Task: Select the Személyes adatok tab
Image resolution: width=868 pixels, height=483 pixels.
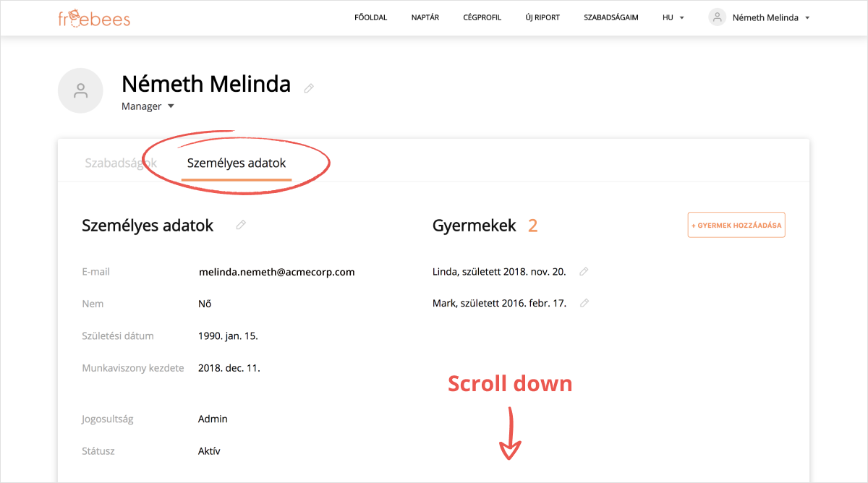Action: (237, 163)
